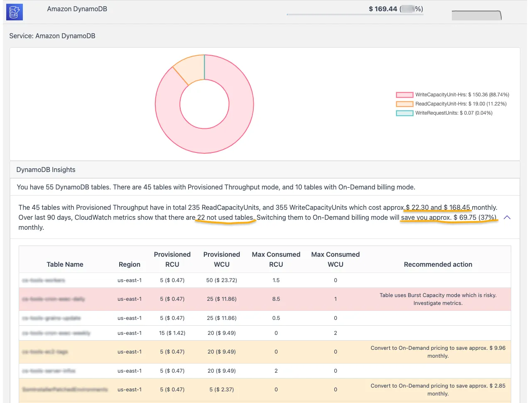Collapse the DynamoDB insights details chevron
The width and height of the screenshot is (532, 403).
507,217
